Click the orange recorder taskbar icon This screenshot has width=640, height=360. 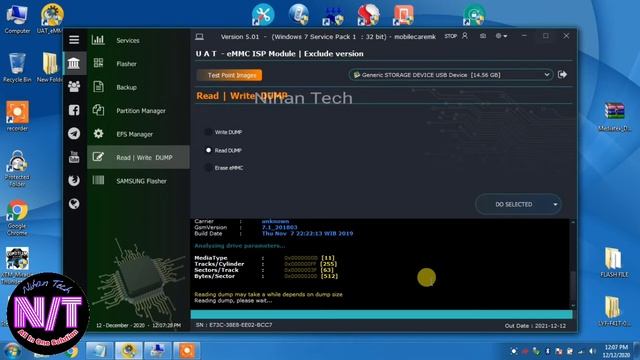pos(187,351)
